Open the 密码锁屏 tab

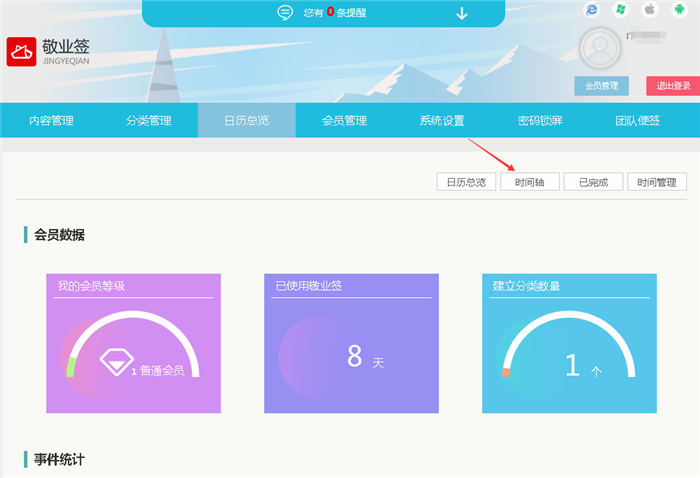click(x=540, y=121)
